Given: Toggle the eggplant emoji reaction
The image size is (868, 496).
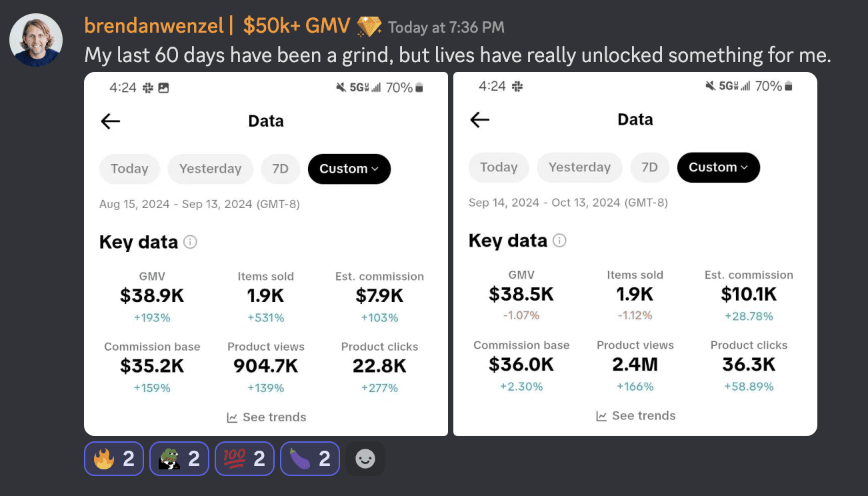Looking at the screenshot, I should coord(309,458).
